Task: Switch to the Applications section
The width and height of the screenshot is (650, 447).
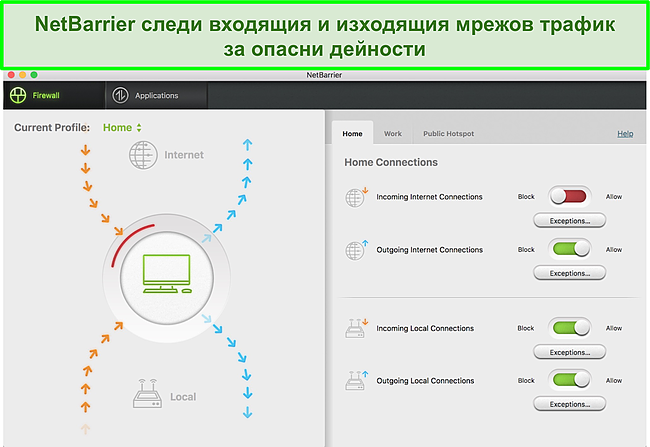Action: (156, 95)
